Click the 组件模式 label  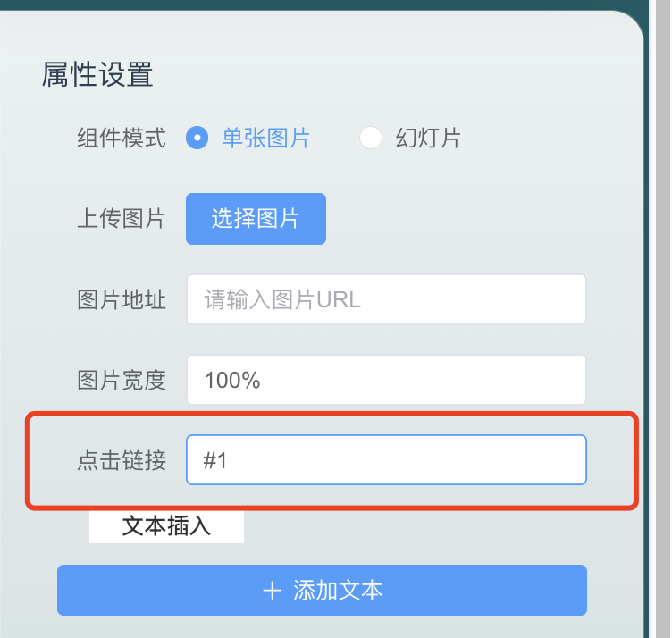tap(122, 139)
